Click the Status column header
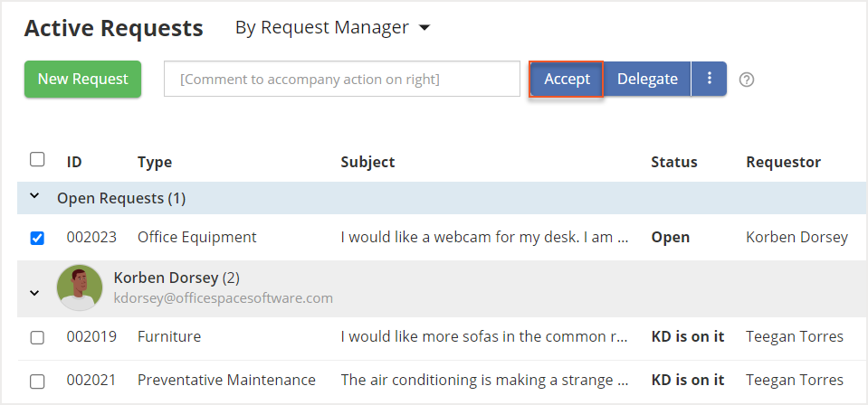868x405 pixels. (674, 163)
